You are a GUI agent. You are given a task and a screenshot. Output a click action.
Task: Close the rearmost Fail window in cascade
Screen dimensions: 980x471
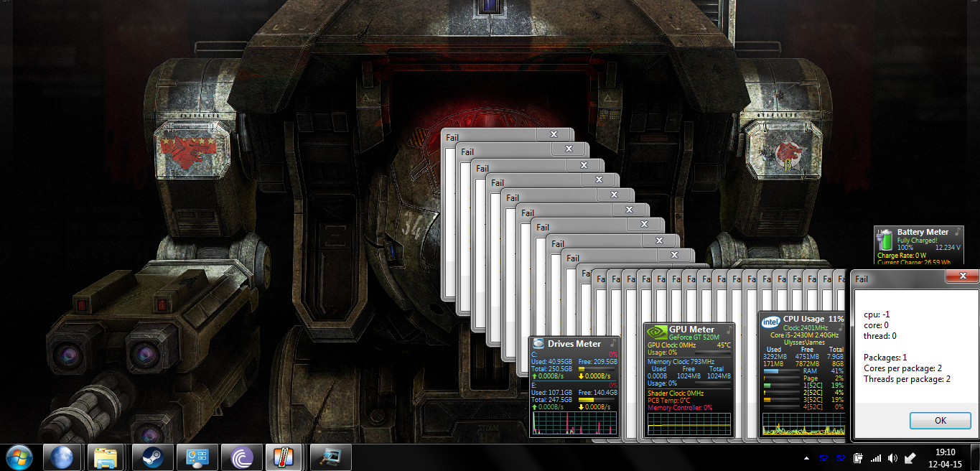pos(554,134)
